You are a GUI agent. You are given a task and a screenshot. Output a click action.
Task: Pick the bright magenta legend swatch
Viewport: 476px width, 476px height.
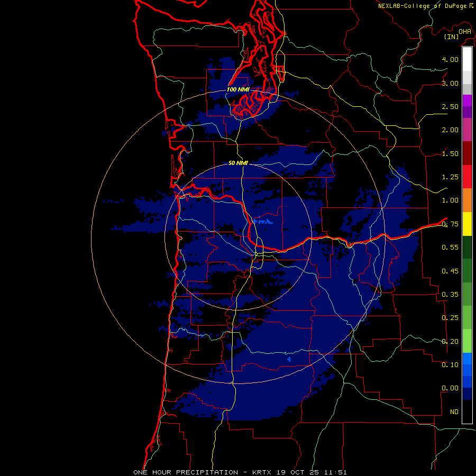[467, 100]
